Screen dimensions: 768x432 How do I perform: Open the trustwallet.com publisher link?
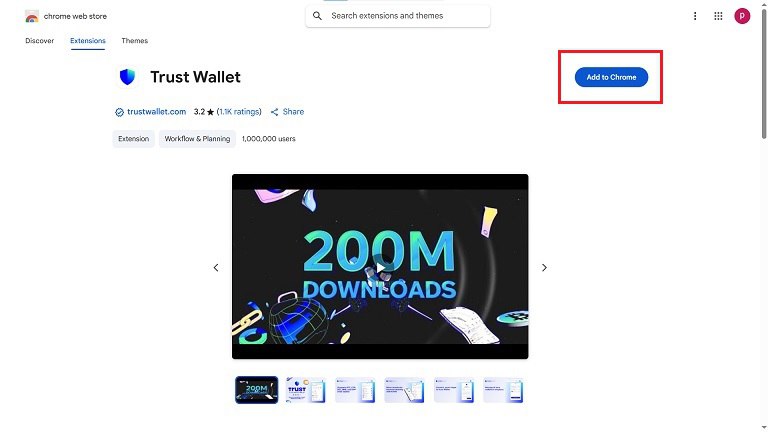click(156, 112)
